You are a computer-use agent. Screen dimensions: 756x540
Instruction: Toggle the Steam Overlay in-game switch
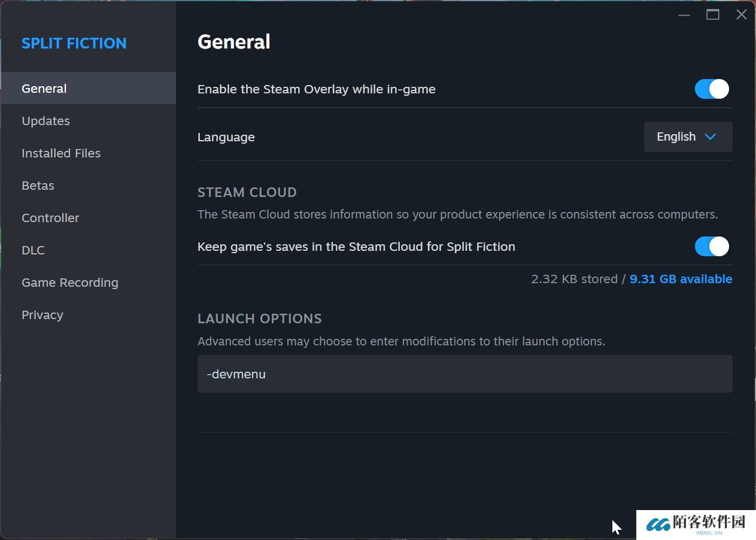click(x=712, y=89)
